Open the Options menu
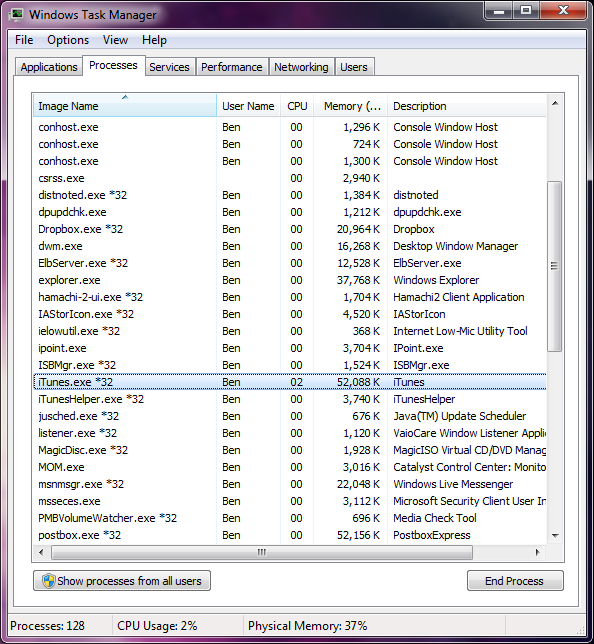The width and height of the screenshot is (594, 644). pyautogui.click(x=68, y=40)
